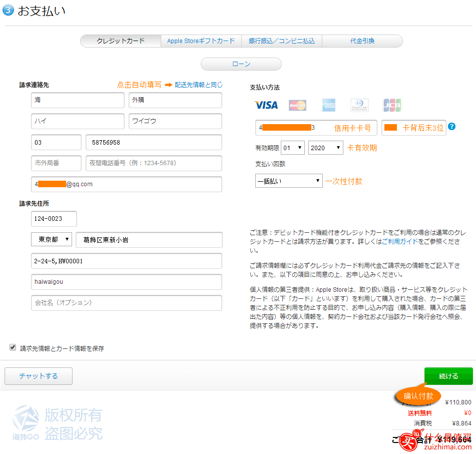
Task: Click the 配送先情報と同じ link
Action: coord(199,85)
